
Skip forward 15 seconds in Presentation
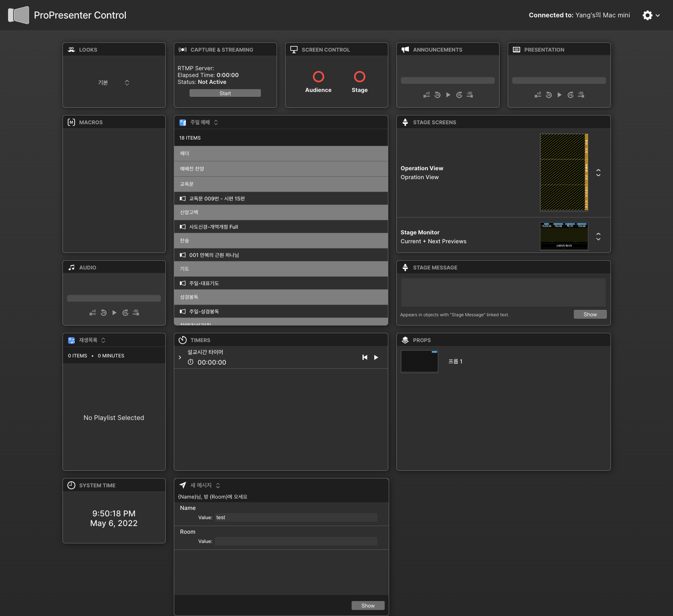click(570, 95)
